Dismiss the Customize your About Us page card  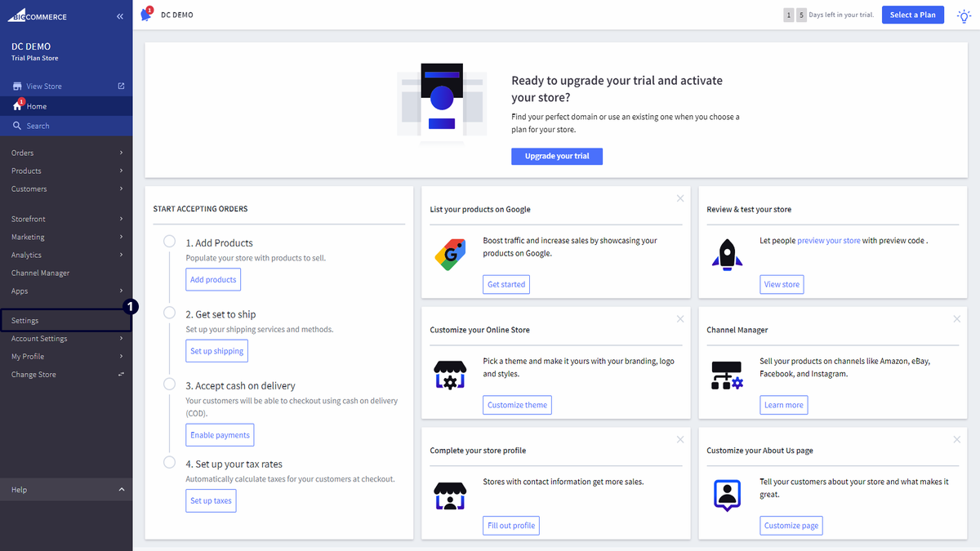[x=957, y=440]
